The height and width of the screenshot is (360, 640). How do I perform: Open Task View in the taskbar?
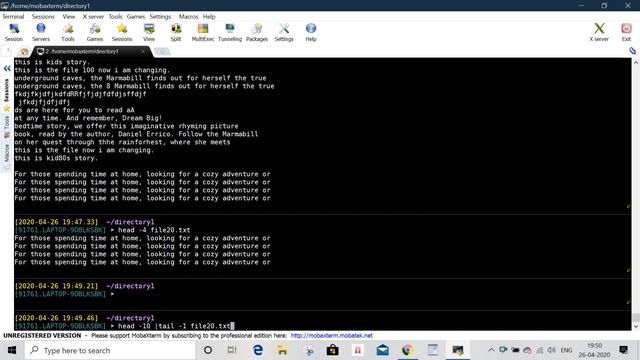click(232, 350)
